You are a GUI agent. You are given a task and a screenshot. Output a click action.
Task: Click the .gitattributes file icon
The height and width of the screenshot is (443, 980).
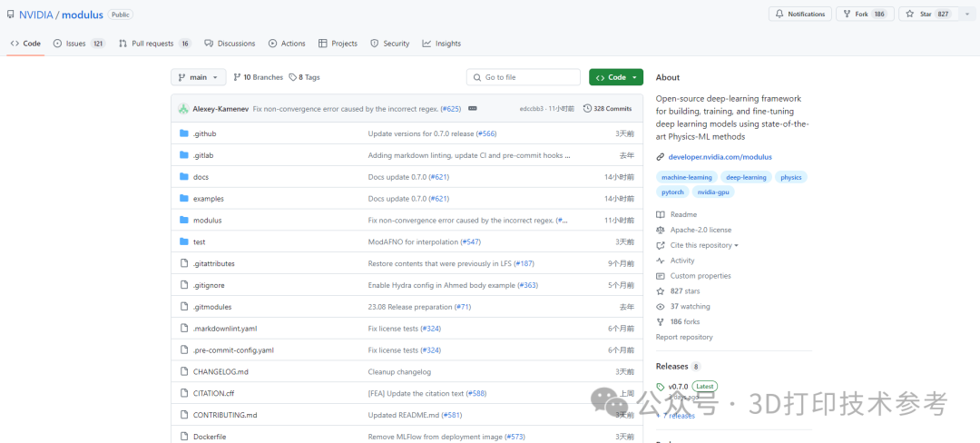(x=183, y=263)
